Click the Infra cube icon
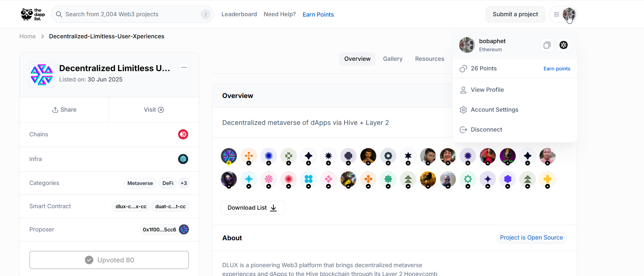The height and width of the screenshot is (276, 644). click(x=183, y=159)
